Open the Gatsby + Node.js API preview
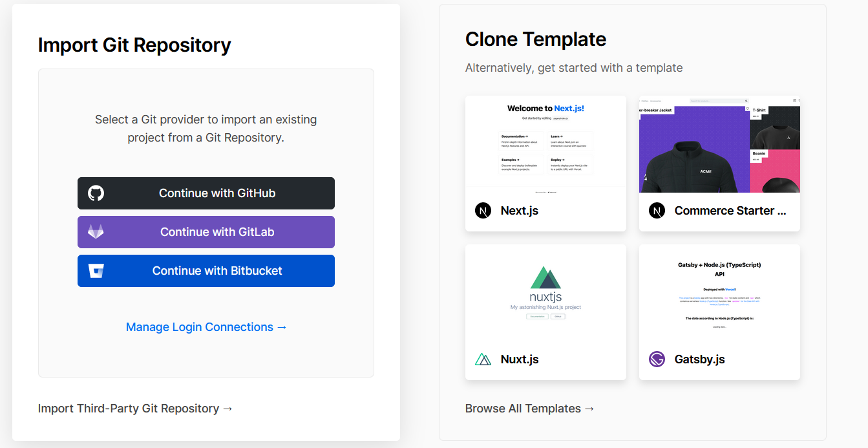868x448 pixels. [719, 293]
